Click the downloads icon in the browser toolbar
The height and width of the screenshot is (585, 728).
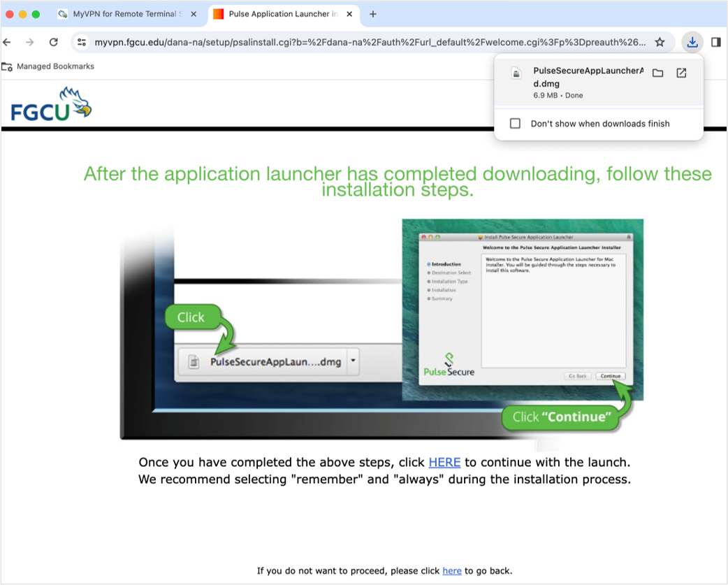[692, 42]
